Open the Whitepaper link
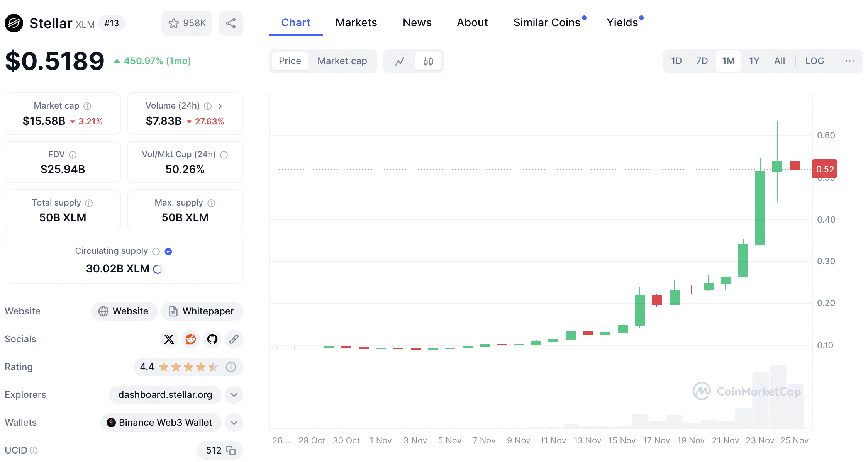Screen dimensions: 868x462 [x=202, y=311]
